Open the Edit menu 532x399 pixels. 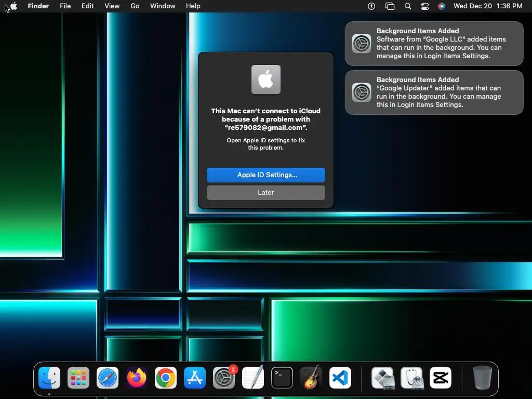point(87,6)
